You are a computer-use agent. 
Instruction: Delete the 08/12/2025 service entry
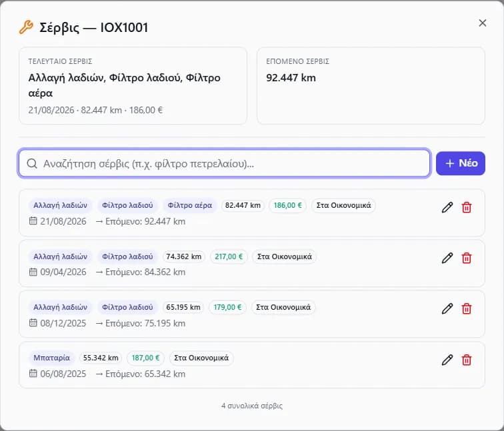(x=467, y=308)
